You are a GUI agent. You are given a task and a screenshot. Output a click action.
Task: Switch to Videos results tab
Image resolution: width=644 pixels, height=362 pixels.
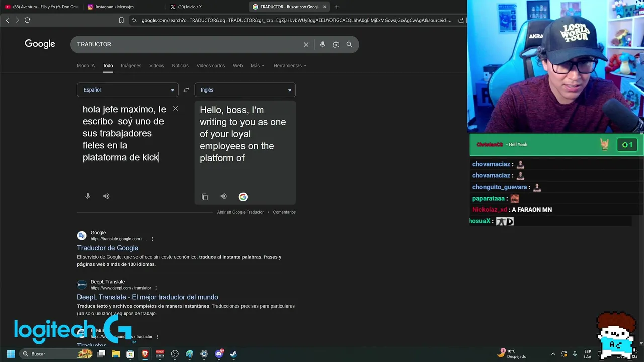pyautogui.click(x=156, y=66)
